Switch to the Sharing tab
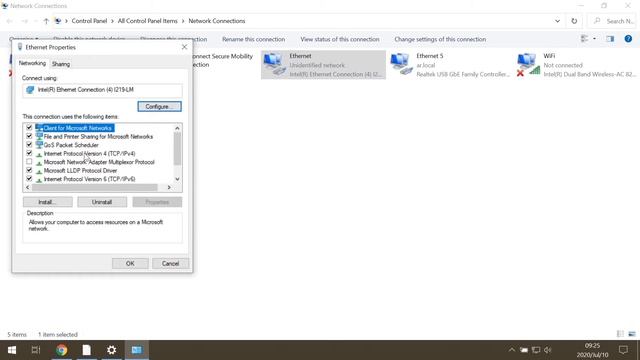 (x=61, y=64)
